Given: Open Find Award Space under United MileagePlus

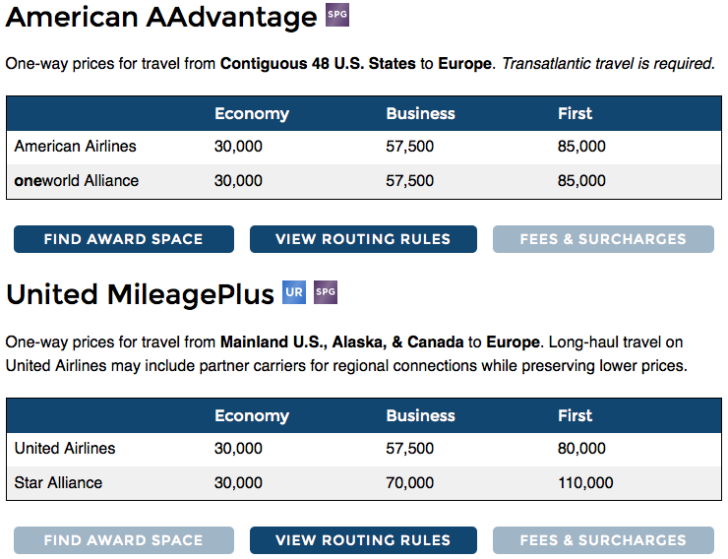Looking at the screenshot, I should point(124,540).
